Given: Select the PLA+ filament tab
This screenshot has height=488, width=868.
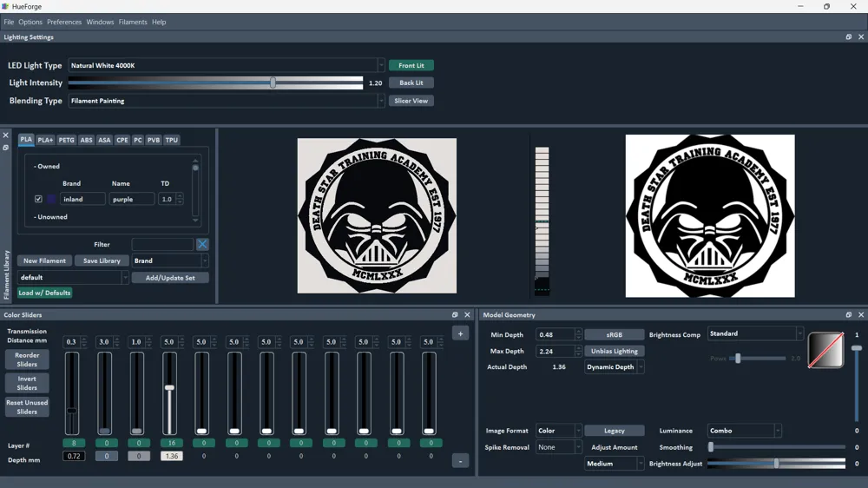Looking at the screenshot, I should click(45, 140).
